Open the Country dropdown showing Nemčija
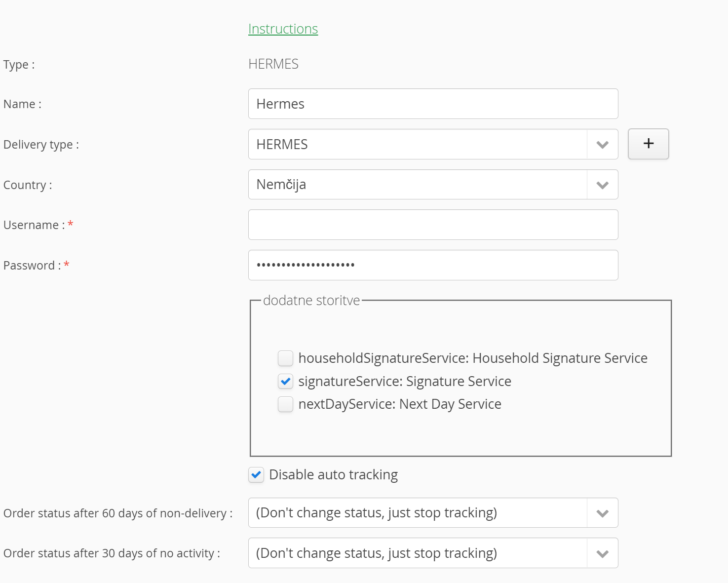Viewport: 728px width, 583px height. pos(433,185)
